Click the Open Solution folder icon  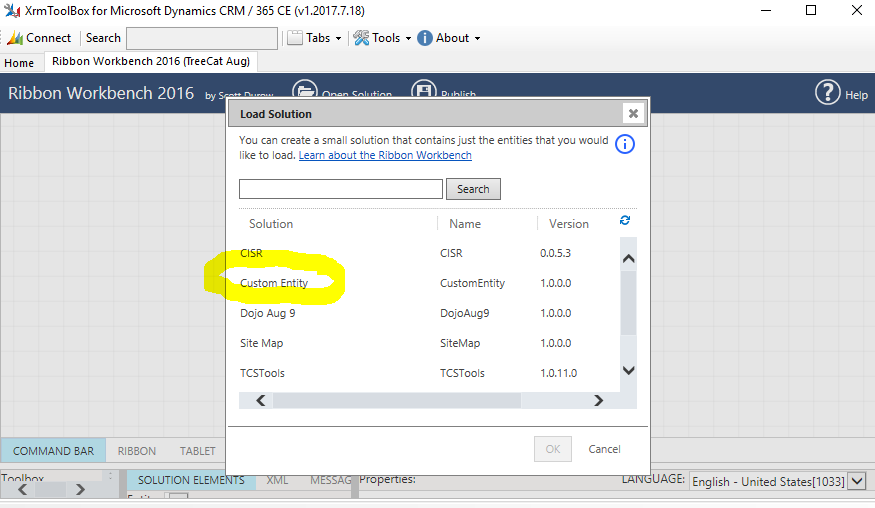pyautogui.click(x=305, y=89)
